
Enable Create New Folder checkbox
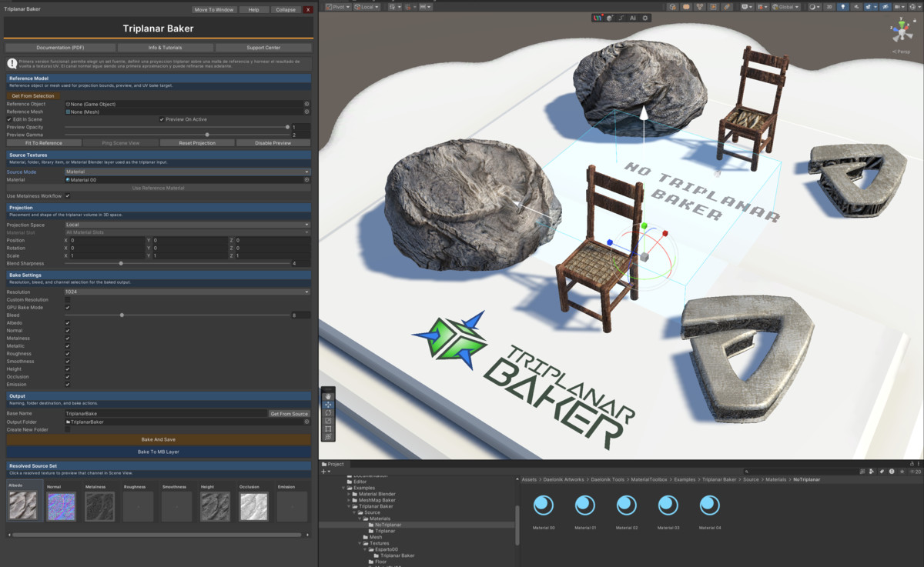point(68,429)
